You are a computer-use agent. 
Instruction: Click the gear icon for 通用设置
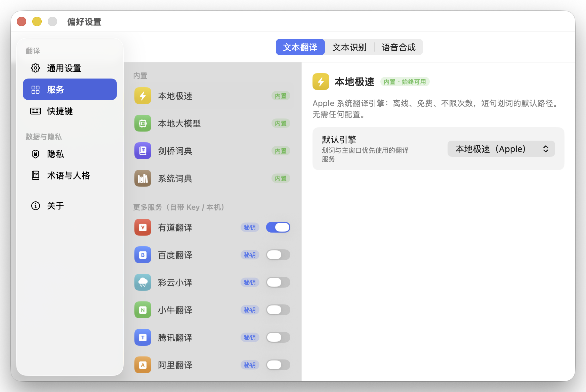point(35,68)
